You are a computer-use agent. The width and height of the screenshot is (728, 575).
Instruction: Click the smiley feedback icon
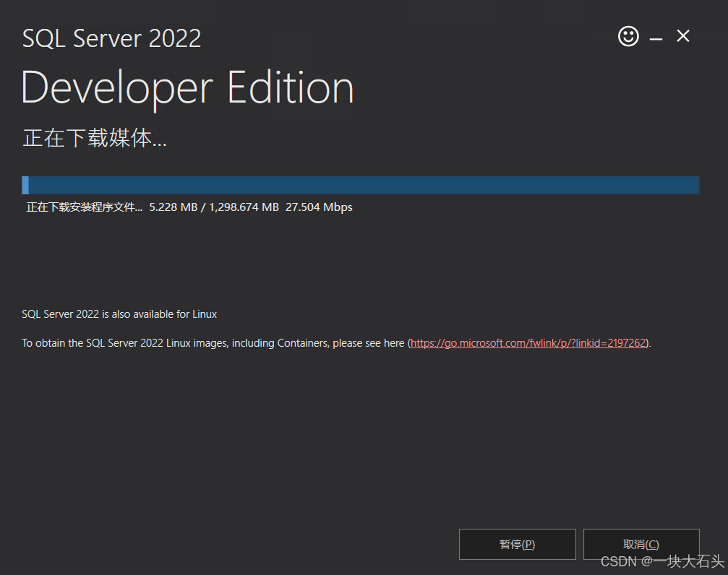(628, 36)
